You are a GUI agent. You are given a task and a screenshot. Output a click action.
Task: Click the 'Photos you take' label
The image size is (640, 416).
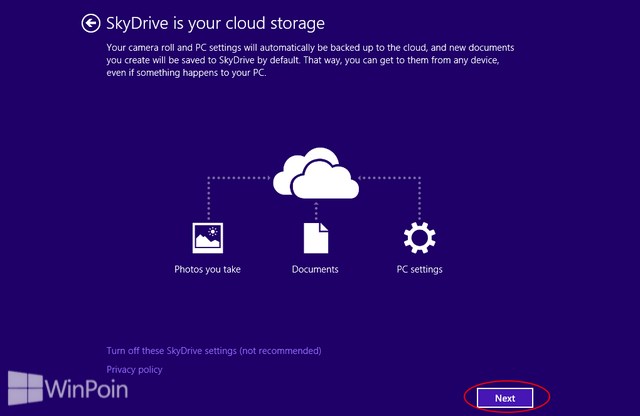207,269
